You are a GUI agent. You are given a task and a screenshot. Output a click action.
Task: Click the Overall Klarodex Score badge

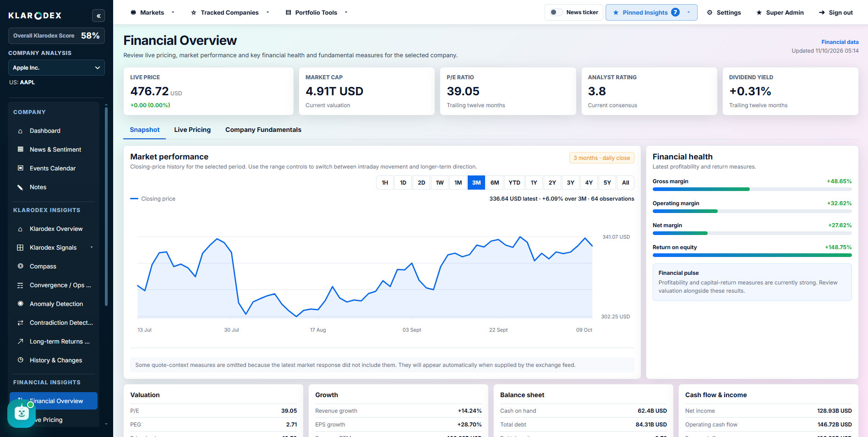click(56, 36)
